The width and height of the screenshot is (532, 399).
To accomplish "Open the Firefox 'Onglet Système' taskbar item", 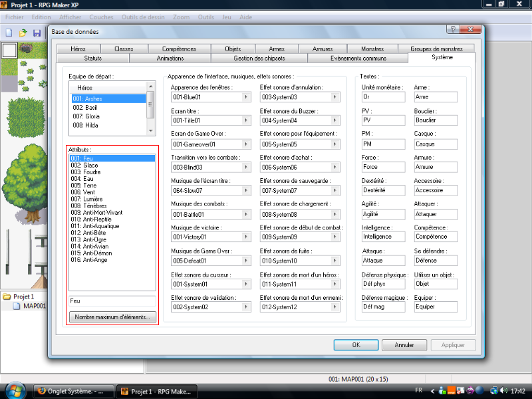I will click(73, 391).
